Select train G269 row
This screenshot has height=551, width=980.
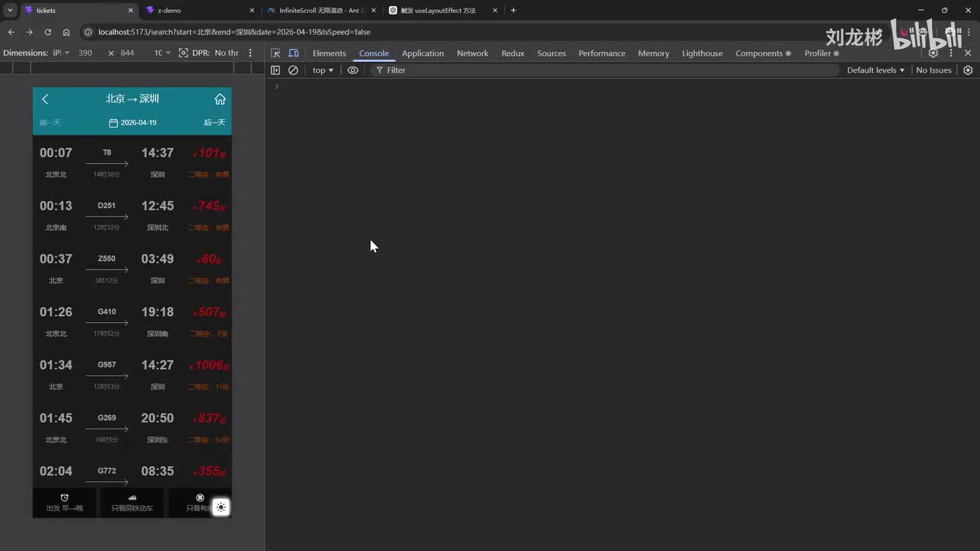click(x=132, y=428)
